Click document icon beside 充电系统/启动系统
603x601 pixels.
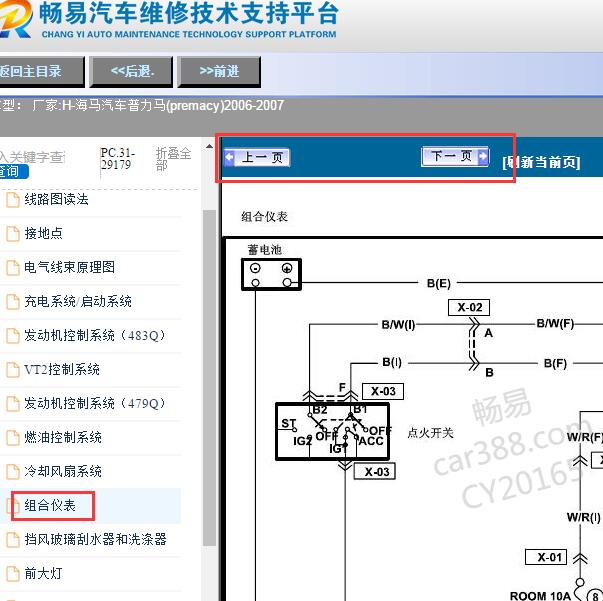pos(13,302)
